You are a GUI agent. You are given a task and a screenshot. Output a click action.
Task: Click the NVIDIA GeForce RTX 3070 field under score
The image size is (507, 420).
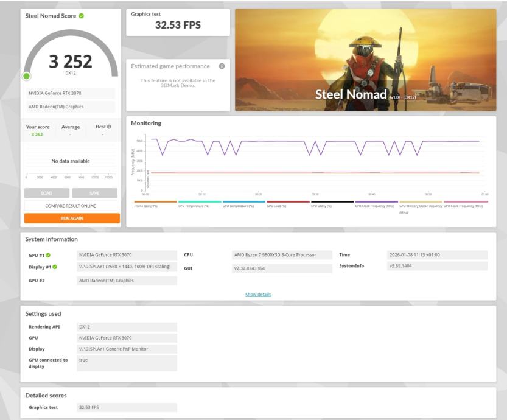(70, 93)
